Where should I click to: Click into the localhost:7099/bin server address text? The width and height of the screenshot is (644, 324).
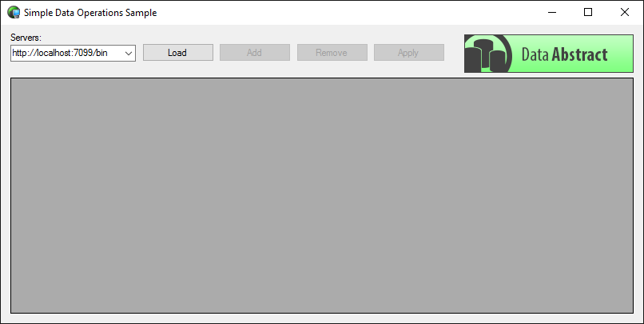(x=60, y=53)
